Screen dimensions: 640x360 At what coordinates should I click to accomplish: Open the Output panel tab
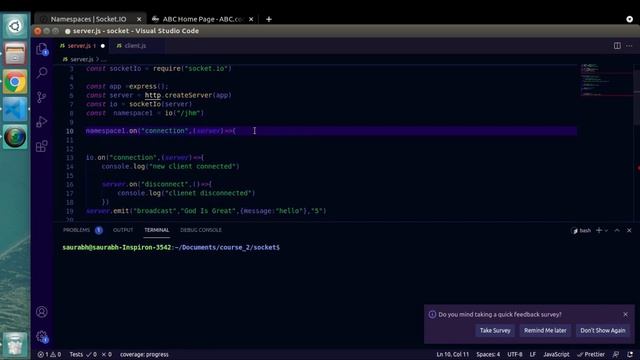coord(123,230)
